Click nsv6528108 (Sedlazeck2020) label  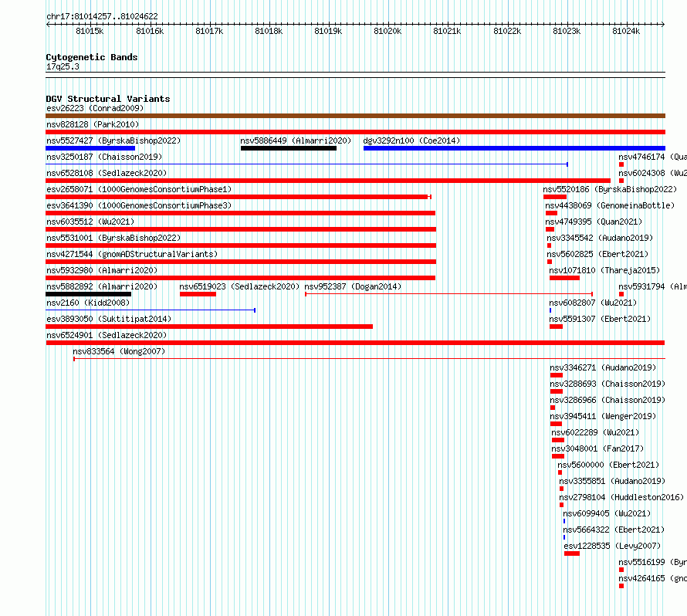(x=107, y=173)
